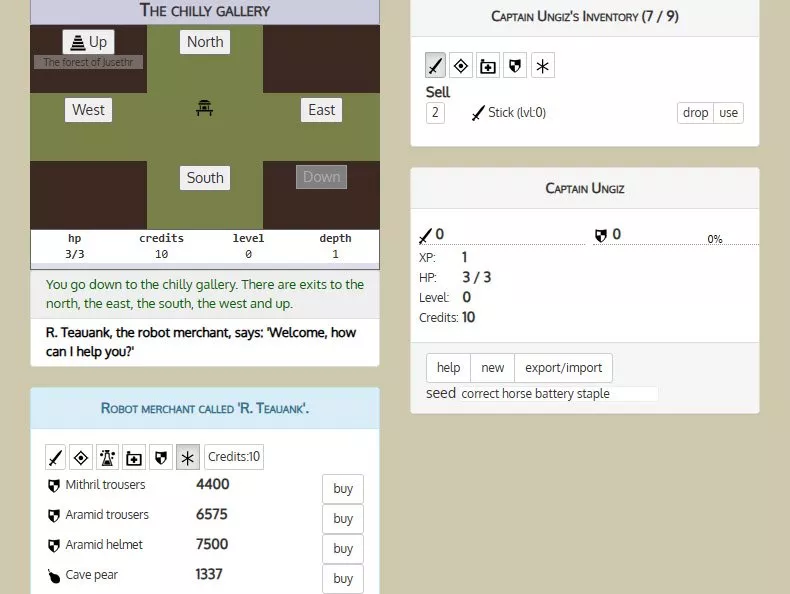Select the potion flask filter in merchant shop

108,458
